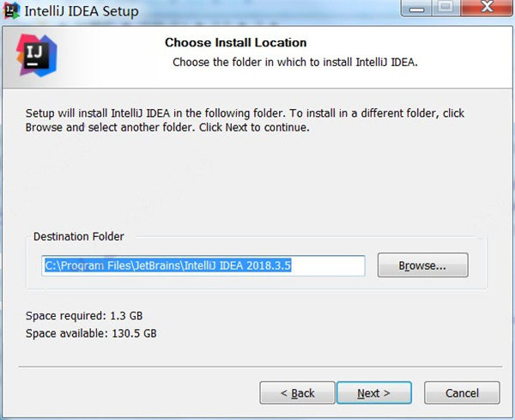Viewport: 515px width, 420px height.
Task: Click the small IntelliJ icon in title bar
Action: click(x=11, y=10)
